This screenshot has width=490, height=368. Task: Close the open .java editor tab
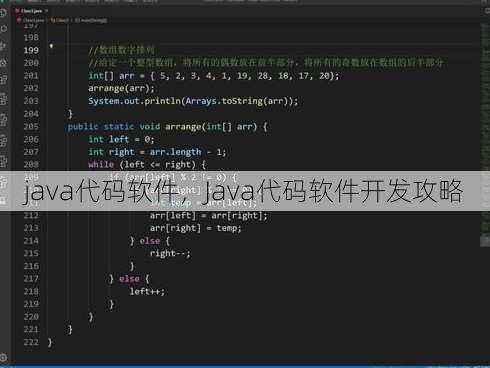click(47, 11)
